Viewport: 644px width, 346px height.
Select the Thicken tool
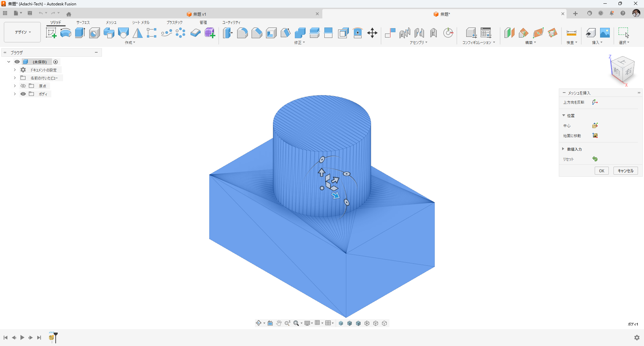pos(195,33)
